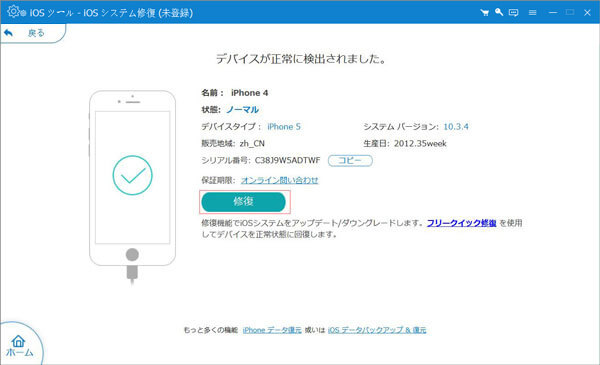Close the iOS system repair window

(587, 13)
